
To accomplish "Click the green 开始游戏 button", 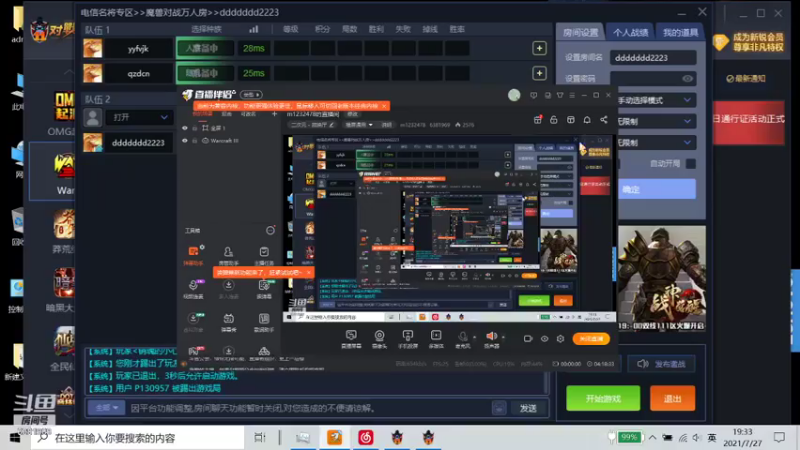I will tap(603, 398).
